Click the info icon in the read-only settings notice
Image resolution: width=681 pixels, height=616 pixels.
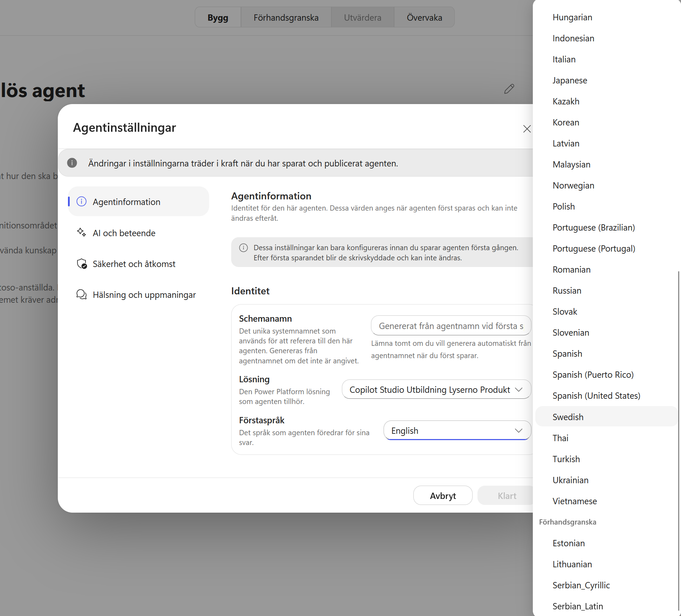click(x=243, y=248)
